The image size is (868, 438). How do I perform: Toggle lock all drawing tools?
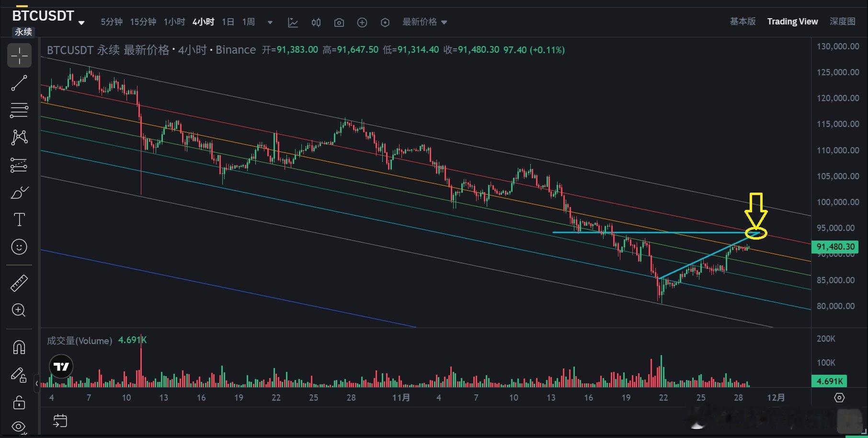click(19, 402)
